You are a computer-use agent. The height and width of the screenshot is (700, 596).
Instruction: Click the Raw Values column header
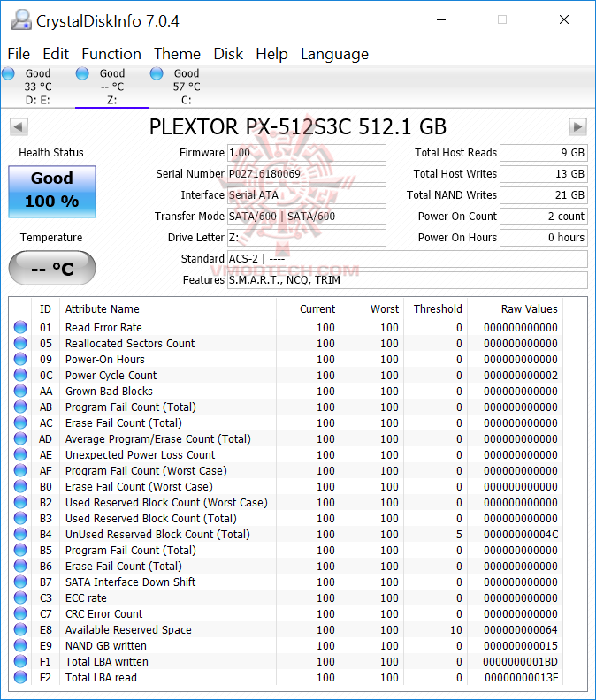click(514, 309)
